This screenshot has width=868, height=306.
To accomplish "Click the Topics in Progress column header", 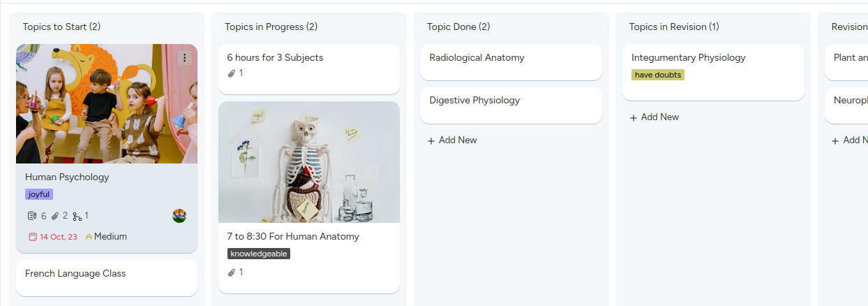I will coord(271,27).
